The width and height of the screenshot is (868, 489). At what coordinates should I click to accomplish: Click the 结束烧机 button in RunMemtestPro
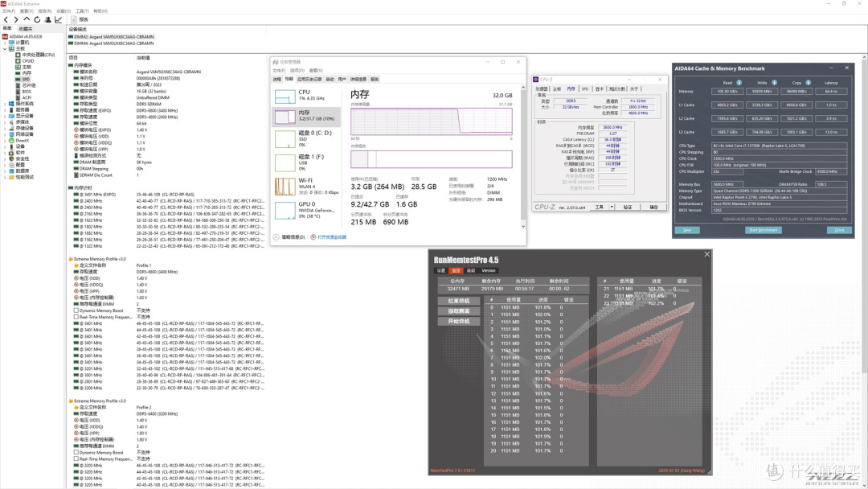pos(458,301)
